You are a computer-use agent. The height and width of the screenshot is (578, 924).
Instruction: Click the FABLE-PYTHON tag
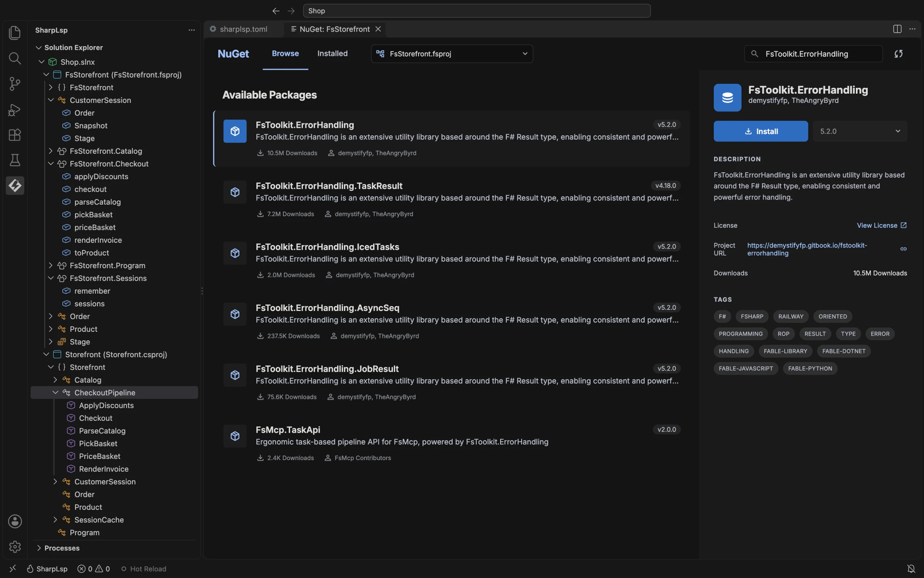810,368
